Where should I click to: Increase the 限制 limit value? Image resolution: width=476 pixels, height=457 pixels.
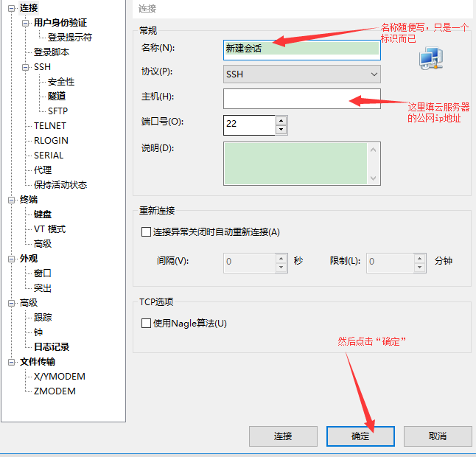point(419,259)
